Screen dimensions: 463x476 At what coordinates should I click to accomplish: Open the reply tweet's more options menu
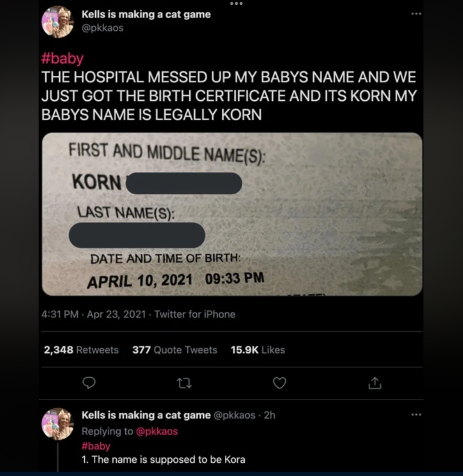coord(416,415)
